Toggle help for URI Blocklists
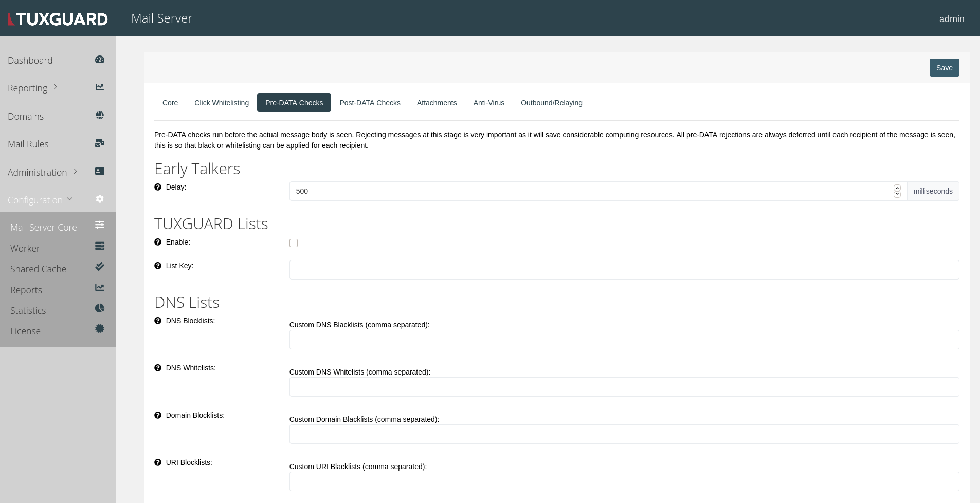 (x=157, y=462)
